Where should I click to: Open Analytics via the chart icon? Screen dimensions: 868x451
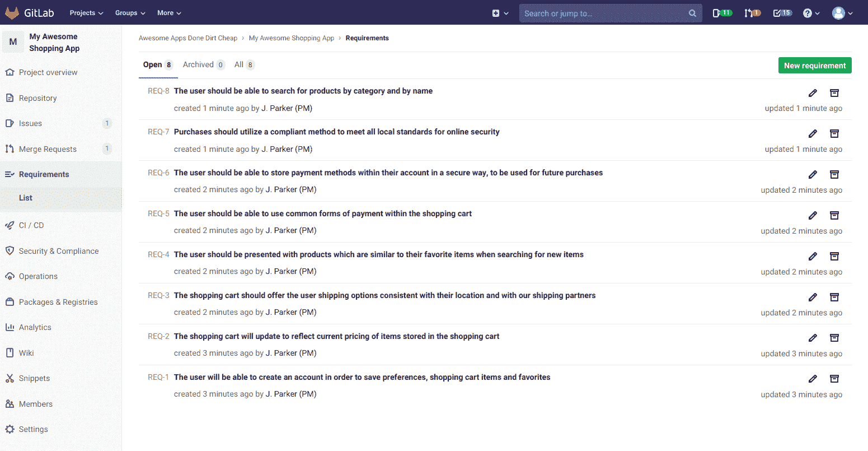point(10,327)
